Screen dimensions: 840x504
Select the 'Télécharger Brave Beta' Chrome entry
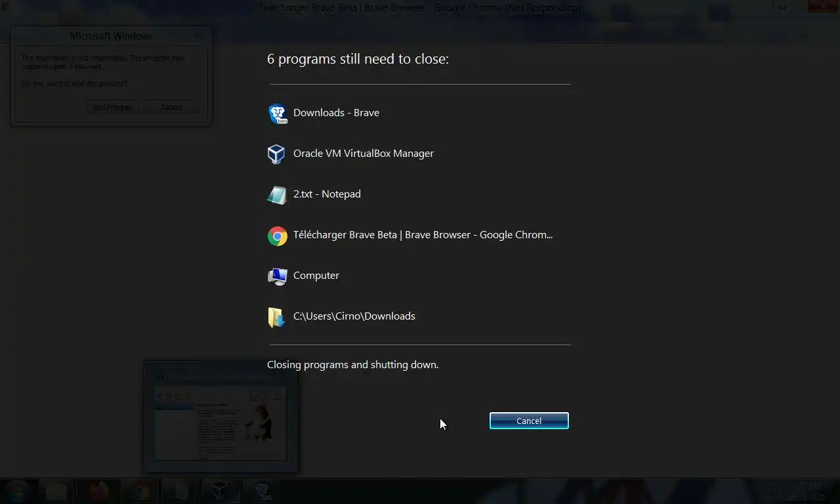coord(423,235)
